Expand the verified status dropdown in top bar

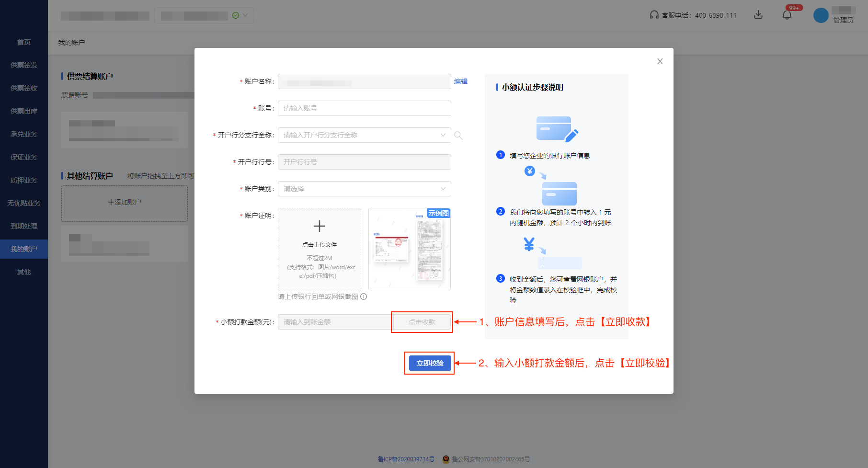tap(243, 15)
